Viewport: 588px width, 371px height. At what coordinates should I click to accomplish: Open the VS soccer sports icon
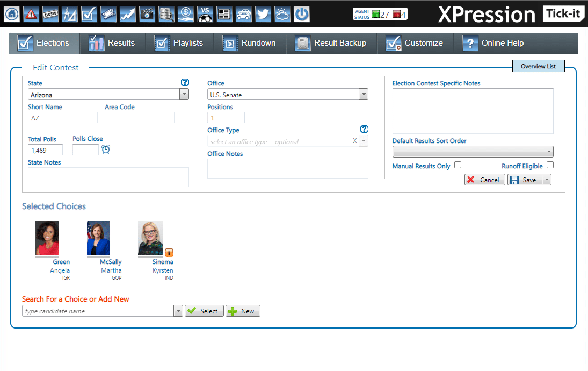[x=205, y=15]
